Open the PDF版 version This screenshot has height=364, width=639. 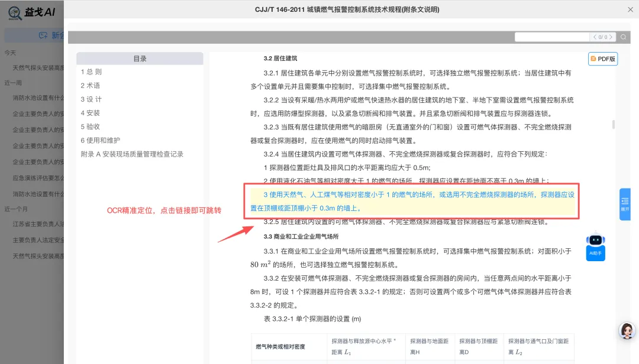pyautogui.click(x=603, y=58)
